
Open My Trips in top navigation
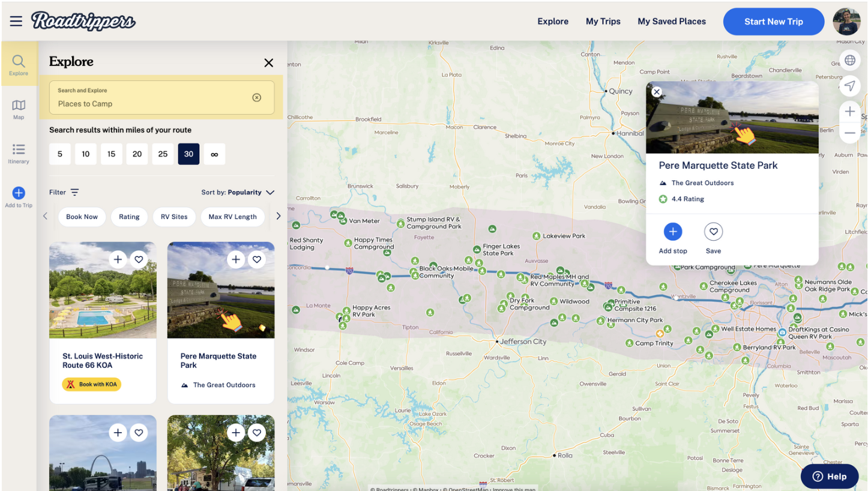tap(603, 22)
